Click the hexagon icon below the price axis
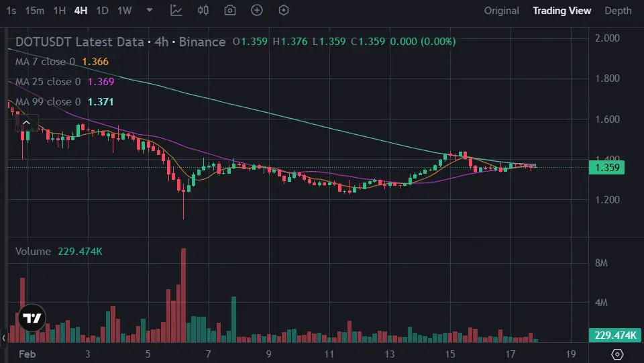The image size is (644, 363). (617, 354)
